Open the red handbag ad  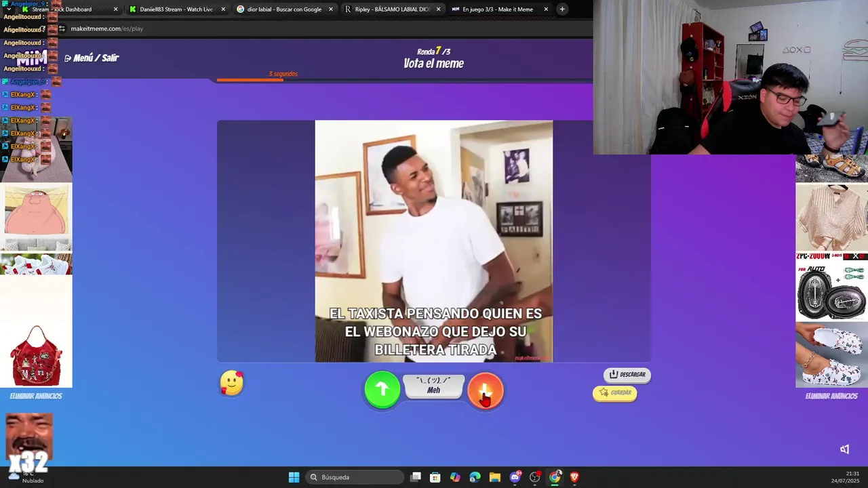[36, 355]
